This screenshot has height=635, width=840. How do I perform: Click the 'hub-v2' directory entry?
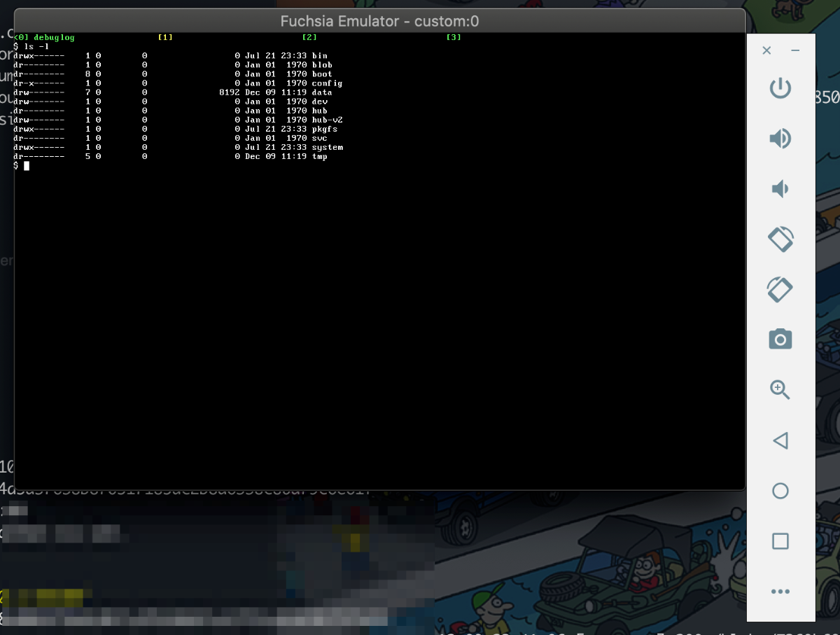[327, 120]
